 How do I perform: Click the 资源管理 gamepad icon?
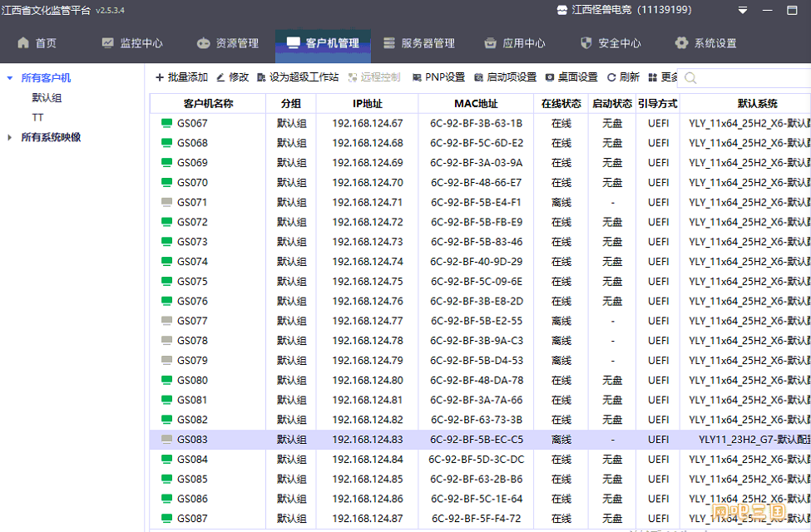tap(203, 43)
